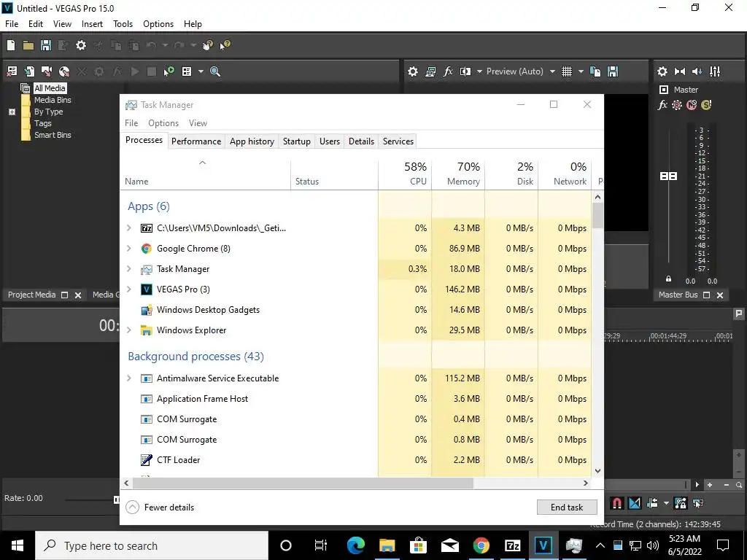Toggle Auto Preview in Project Media toolbar
The height and width of the screenshot is (560, 747).
point(169,71)
